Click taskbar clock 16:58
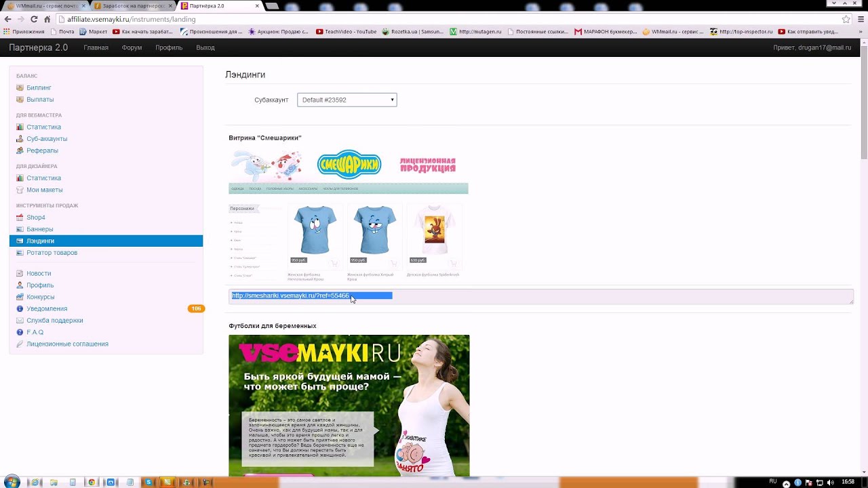Image resolution: width=868 pixels, height=488 pixels. (848, 482)
